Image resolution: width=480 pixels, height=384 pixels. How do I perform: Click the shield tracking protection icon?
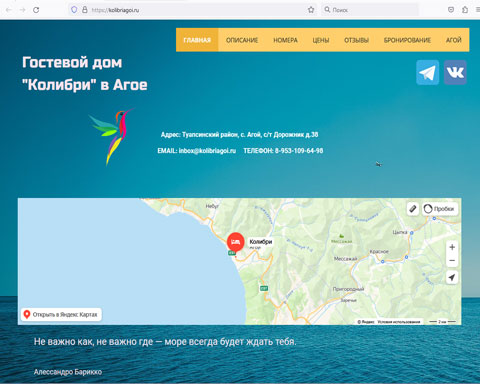tap(74, 10)
